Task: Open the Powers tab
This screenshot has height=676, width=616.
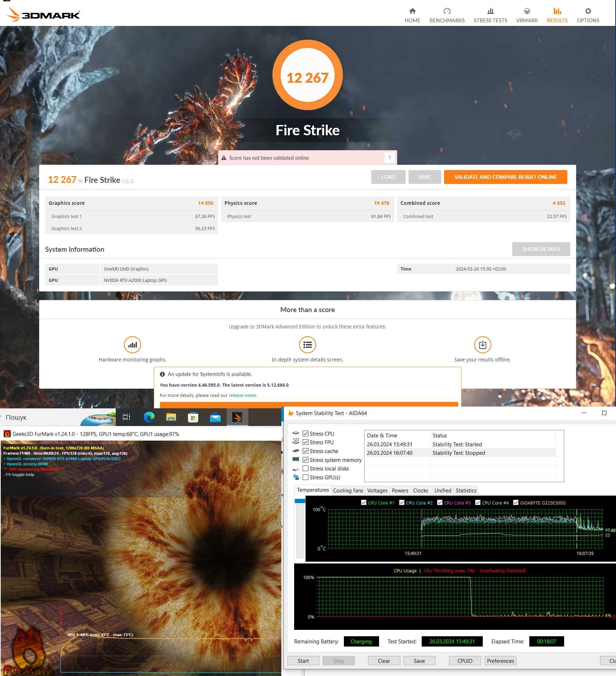Action: (x=400, y=490)
